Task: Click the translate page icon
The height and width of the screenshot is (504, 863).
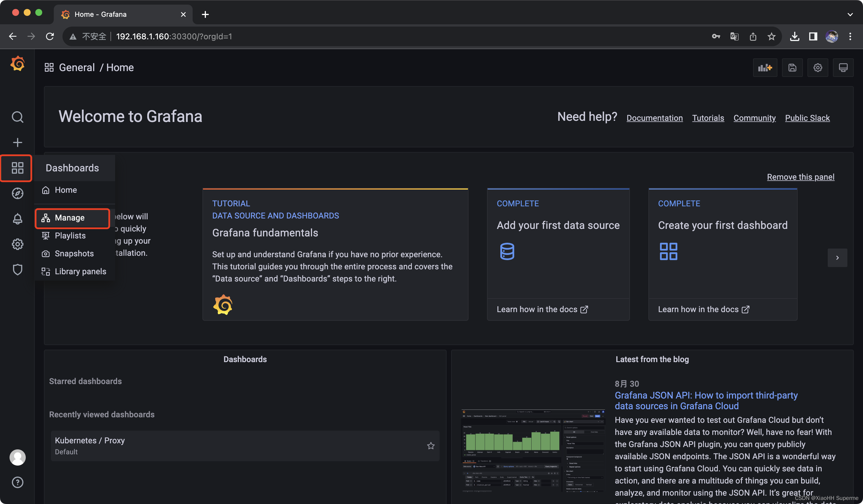Action: [x=734, y=36]
